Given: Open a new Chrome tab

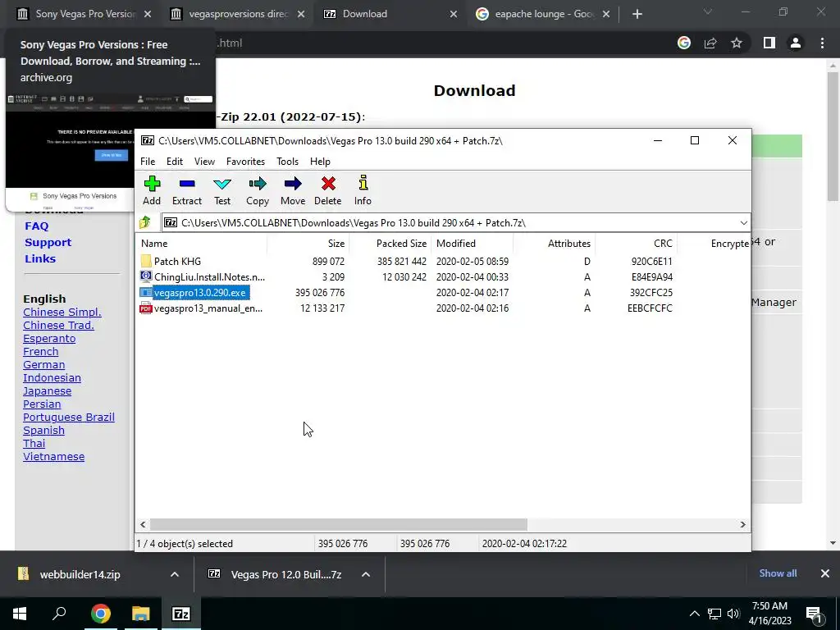Looking at the screenshot, I should [x=637, y=14].
